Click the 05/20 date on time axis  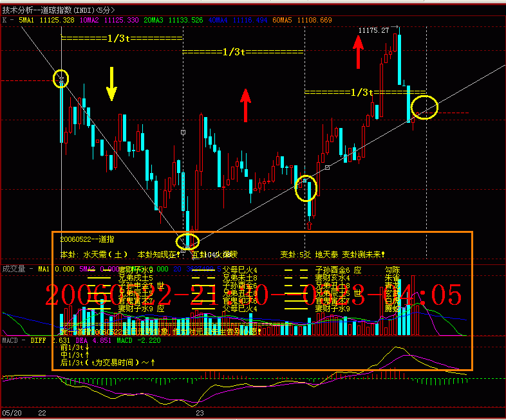(12, 413)
